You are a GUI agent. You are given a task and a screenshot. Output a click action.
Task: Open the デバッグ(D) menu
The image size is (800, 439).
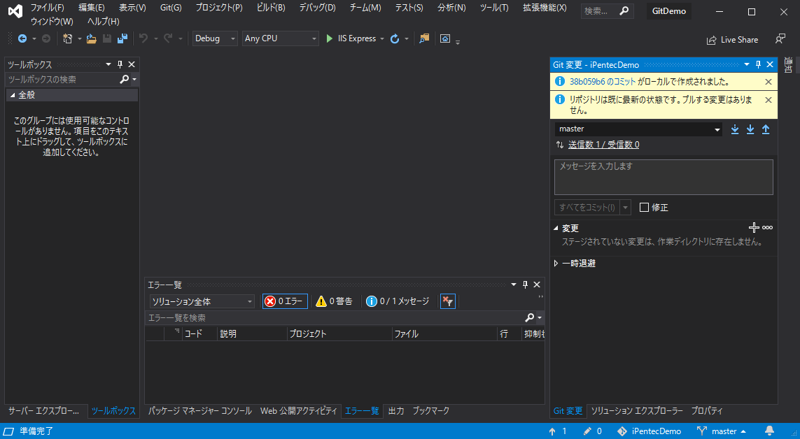click(317, 8)
